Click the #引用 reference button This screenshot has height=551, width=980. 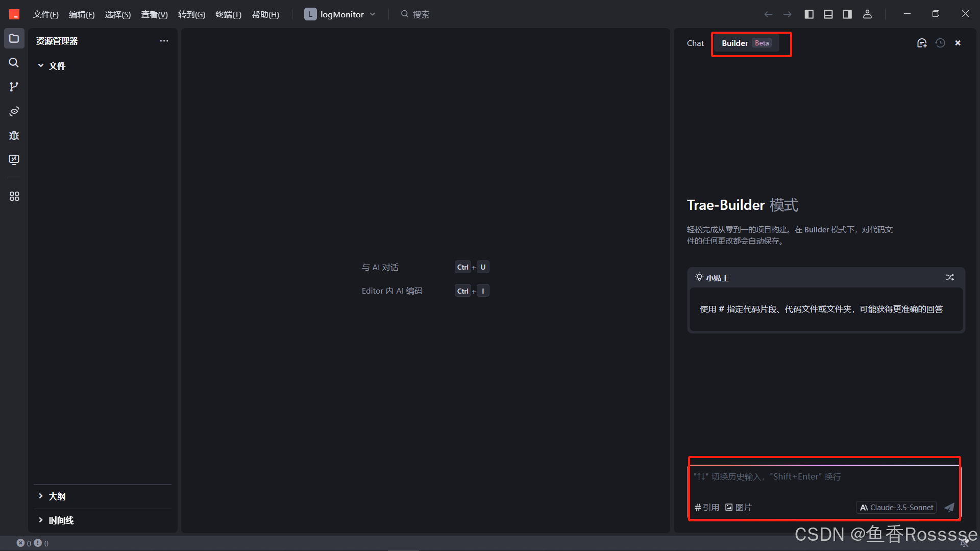tap(707, 507)
